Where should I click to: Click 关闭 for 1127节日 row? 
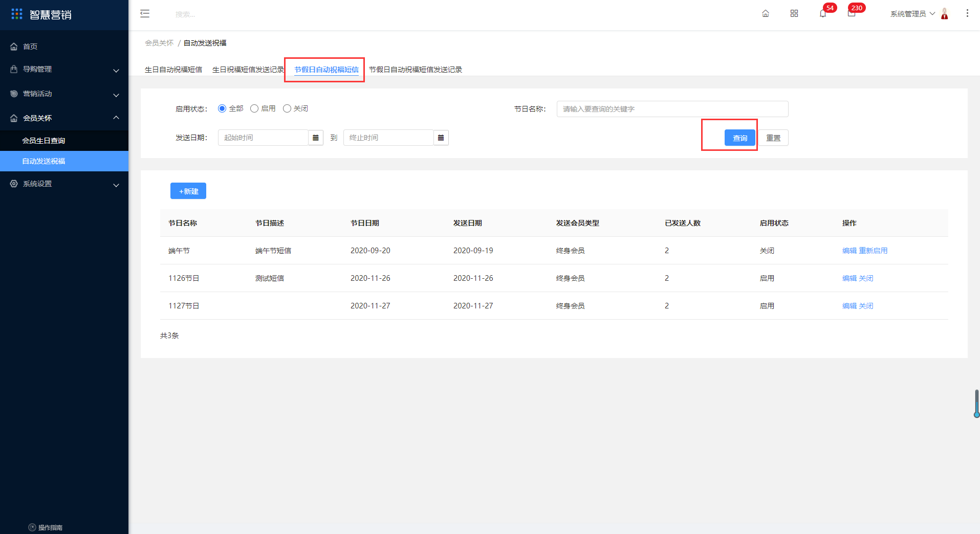[866, 306]
